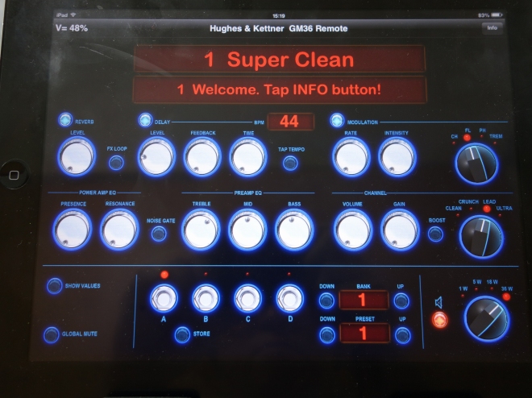Viewport: 532px width, 398px height.
Task: Select the FL modulation type label
Action: 468,131
